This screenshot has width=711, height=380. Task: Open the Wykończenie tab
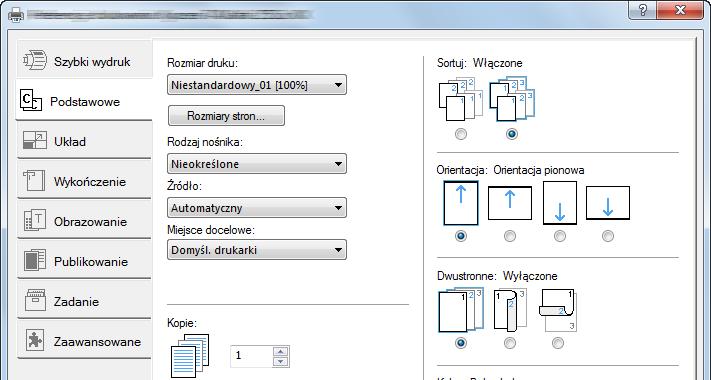click(84, 181)
